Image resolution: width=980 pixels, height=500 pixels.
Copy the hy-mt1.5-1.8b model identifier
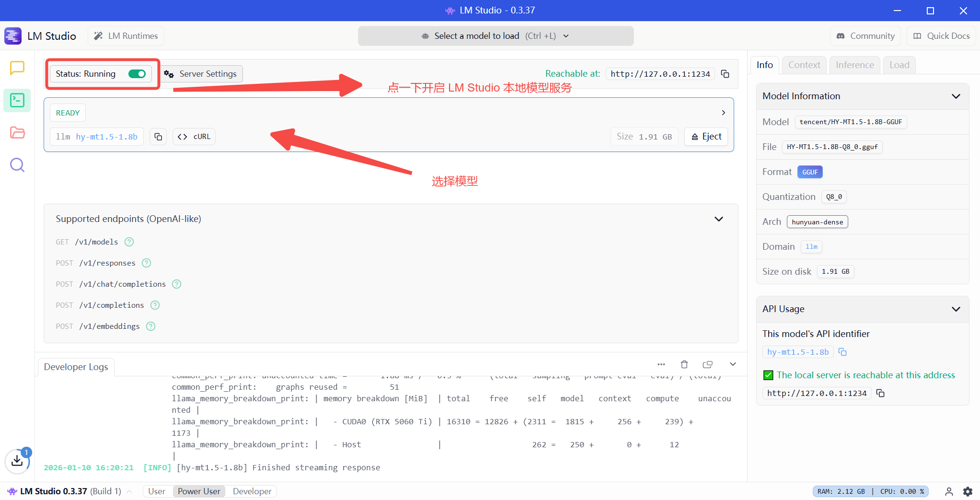[158, 137]
